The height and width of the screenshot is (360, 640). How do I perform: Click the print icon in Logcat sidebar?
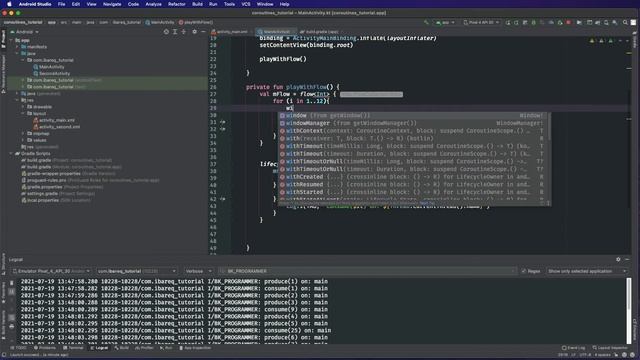click(11, 326)
